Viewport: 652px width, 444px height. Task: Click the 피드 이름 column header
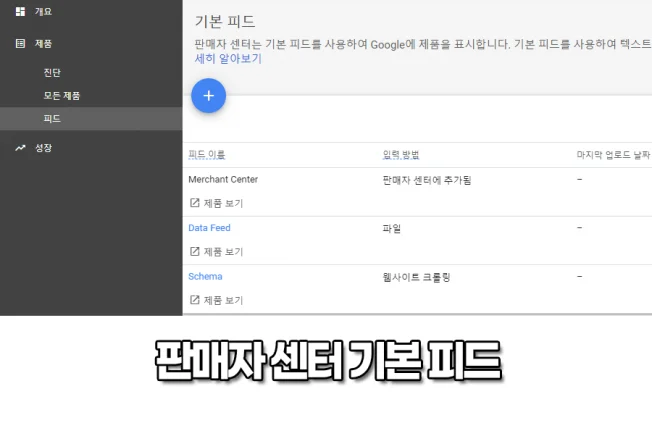pos(207,155)
